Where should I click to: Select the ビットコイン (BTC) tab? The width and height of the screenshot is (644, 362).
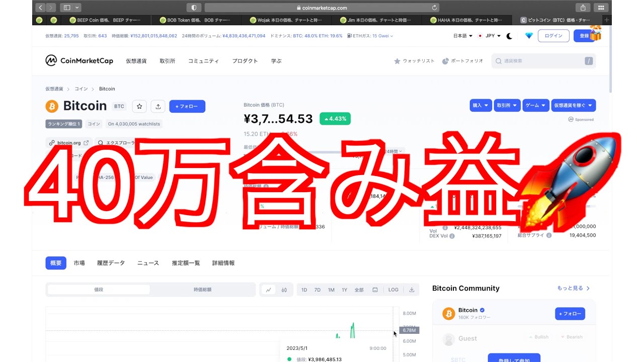(x=556, y=20)
